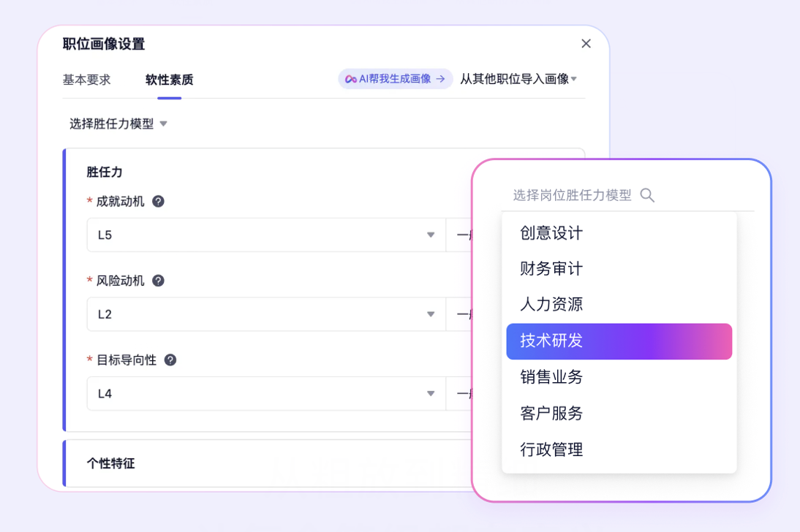Click the 胜任力 section heading

(105, 172)
